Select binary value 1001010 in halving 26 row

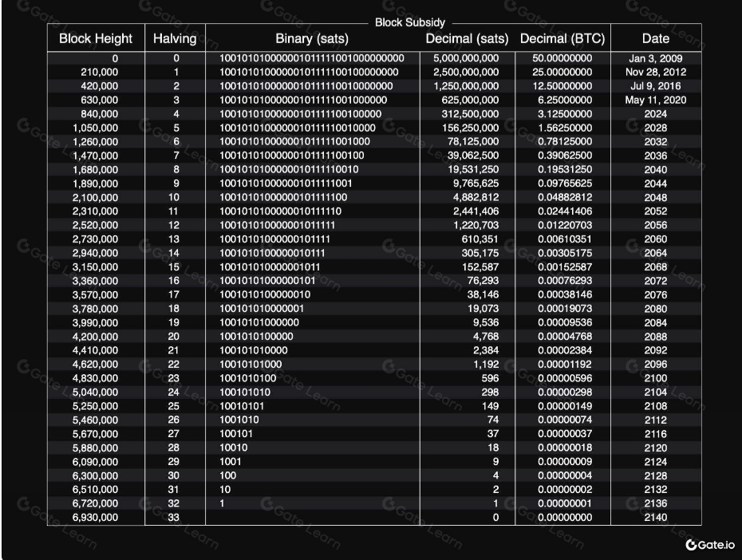[239, 420]
